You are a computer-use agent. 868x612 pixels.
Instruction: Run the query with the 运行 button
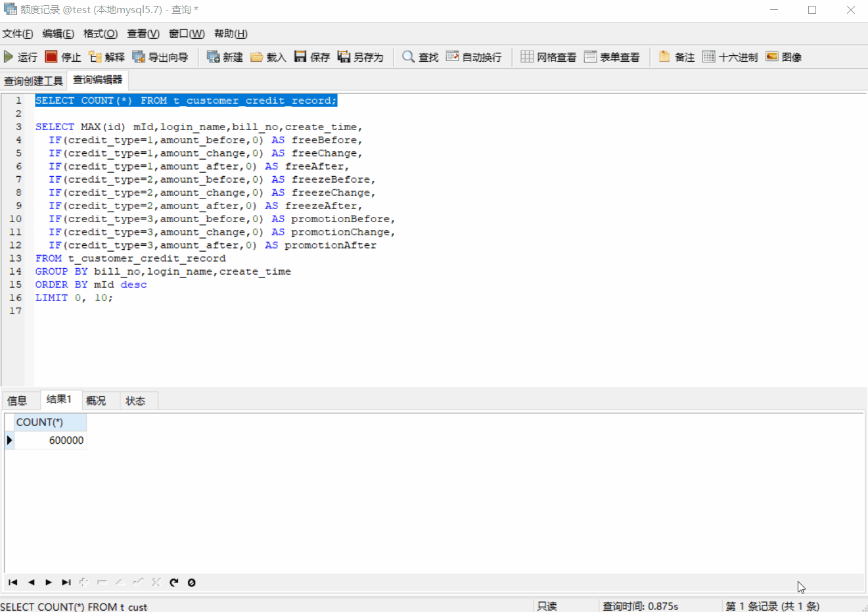[21, 57]
